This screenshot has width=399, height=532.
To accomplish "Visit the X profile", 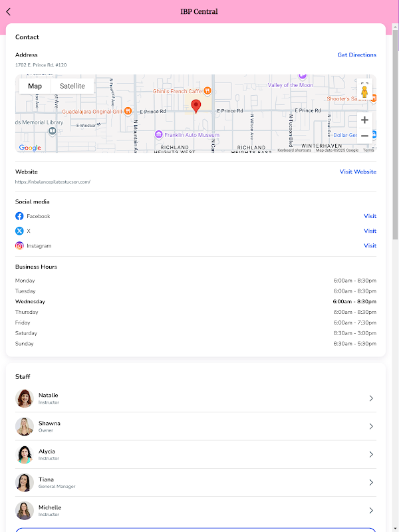I will click(370, 231).
